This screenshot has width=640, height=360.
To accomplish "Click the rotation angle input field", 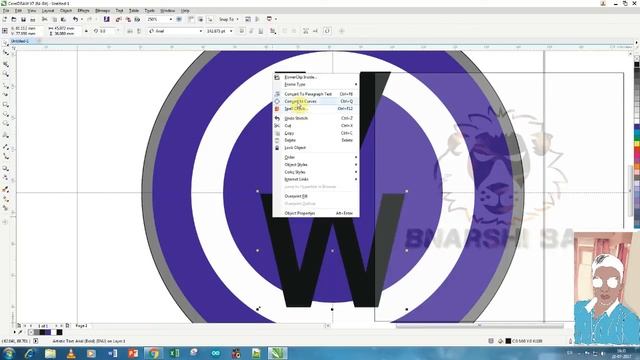I will [107, 31].
